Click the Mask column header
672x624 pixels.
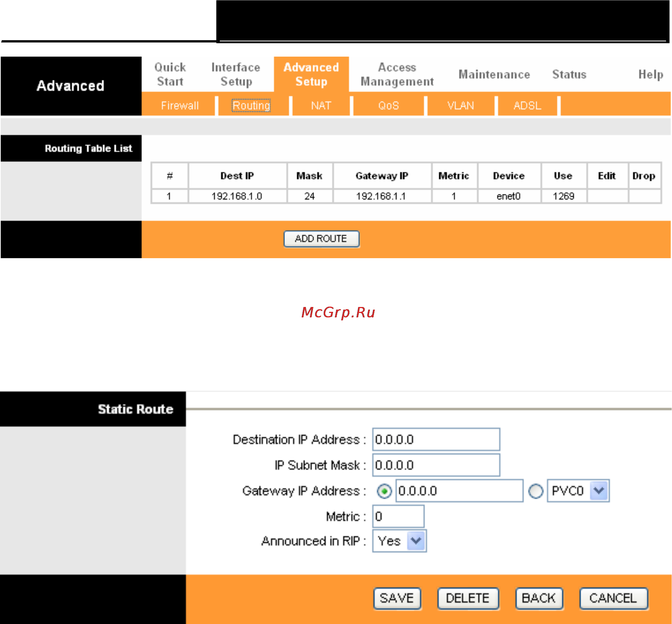click(x=310, y=175)
